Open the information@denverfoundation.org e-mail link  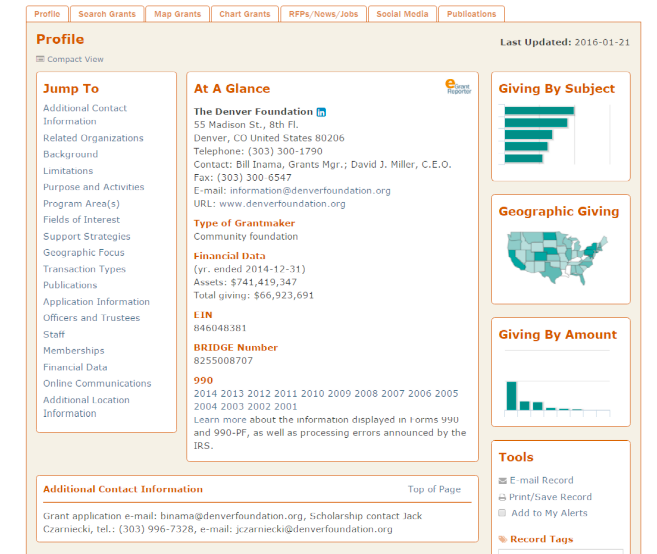pyautogui.click(x=310, y=191)
